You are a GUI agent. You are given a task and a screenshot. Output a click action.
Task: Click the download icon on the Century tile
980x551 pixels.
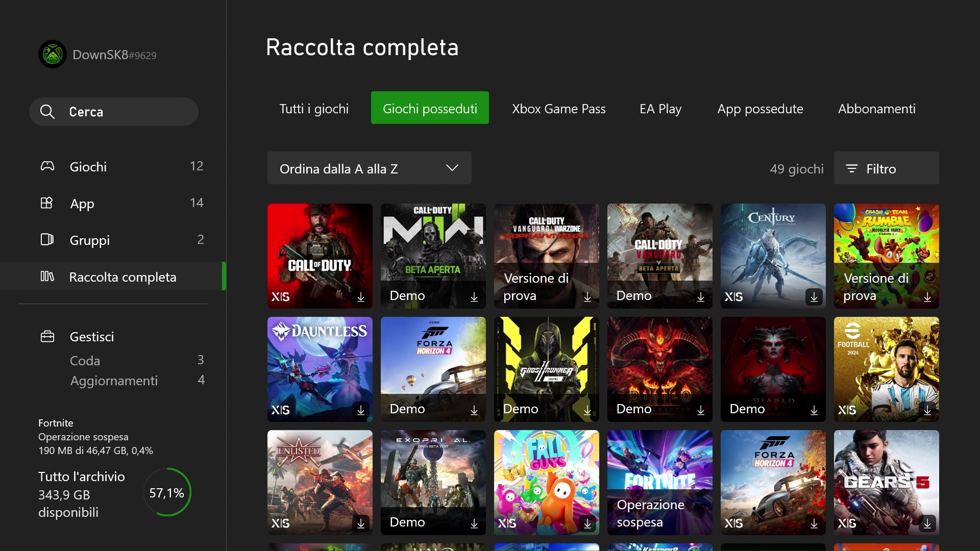coord(814,297)
